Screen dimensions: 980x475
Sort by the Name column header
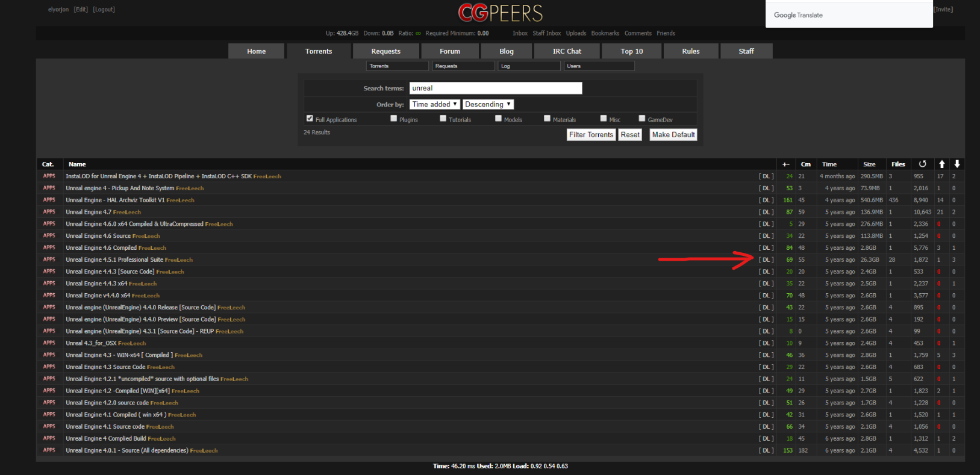pos(77,164)
